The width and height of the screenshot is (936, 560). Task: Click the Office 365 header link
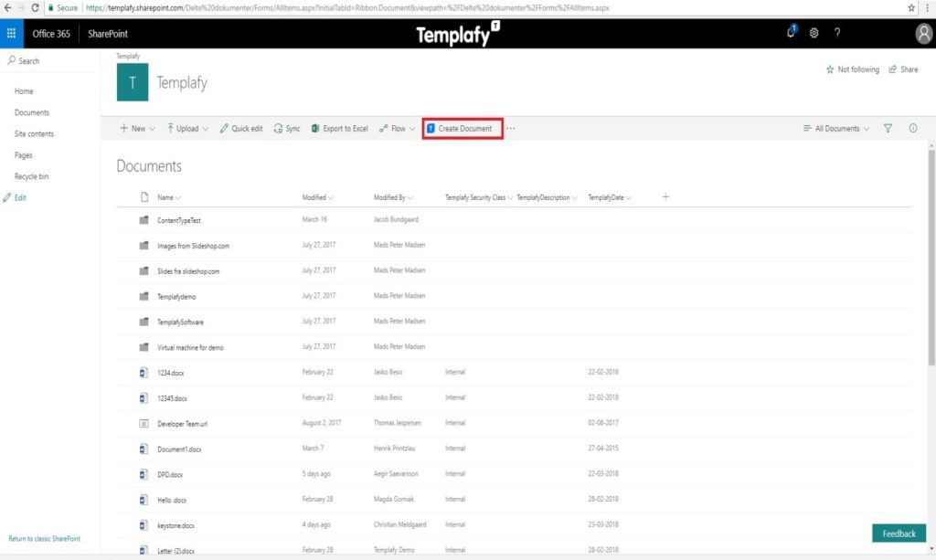click(51, 34)
